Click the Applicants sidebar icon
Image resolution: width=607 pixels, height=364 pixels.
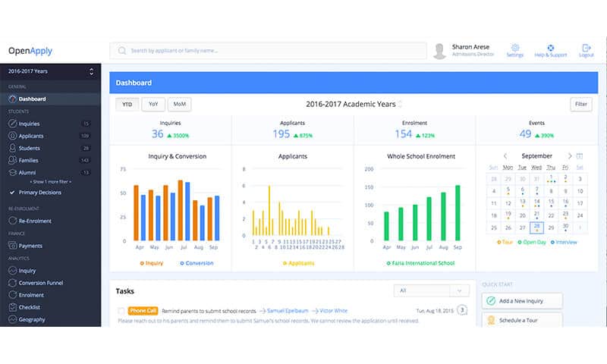(x=12, y=136)
